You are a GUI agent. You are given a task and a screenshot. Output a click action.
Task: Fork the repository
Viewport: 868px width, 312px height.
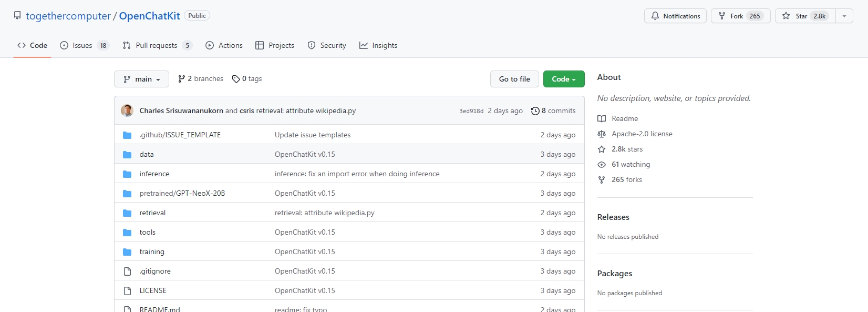click(740, 16)
